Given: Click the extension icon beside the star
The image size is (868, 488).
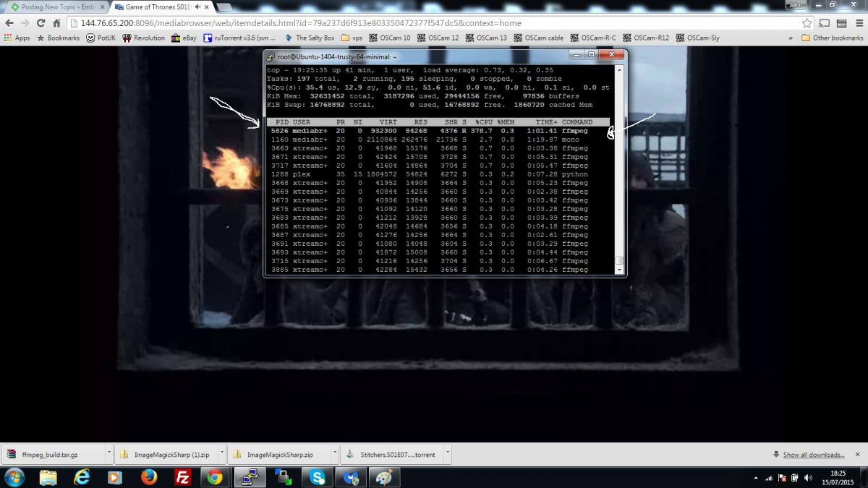Looking at the screenshot, I should (x=824, y=23).
